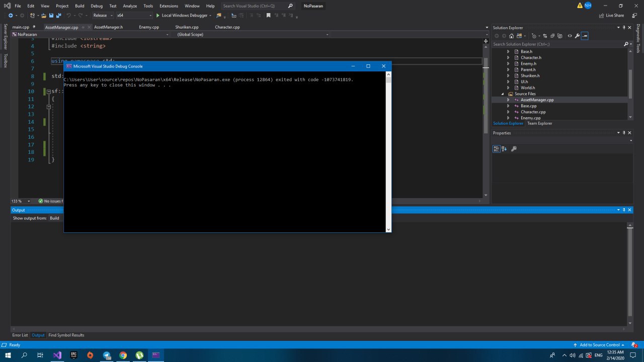The height and width of the screenshot is (362, 644).
Task: Toggle auto-hide pin on Properties panel
Action: [624, 133]
